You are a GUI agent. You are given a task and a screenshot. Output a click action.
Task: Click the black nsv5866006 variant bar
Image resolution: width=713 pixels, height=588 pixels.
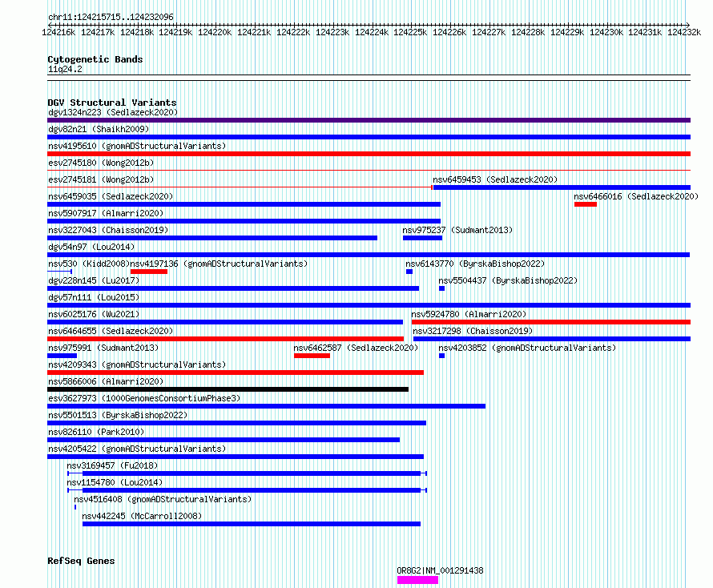[x=228, y=389]
